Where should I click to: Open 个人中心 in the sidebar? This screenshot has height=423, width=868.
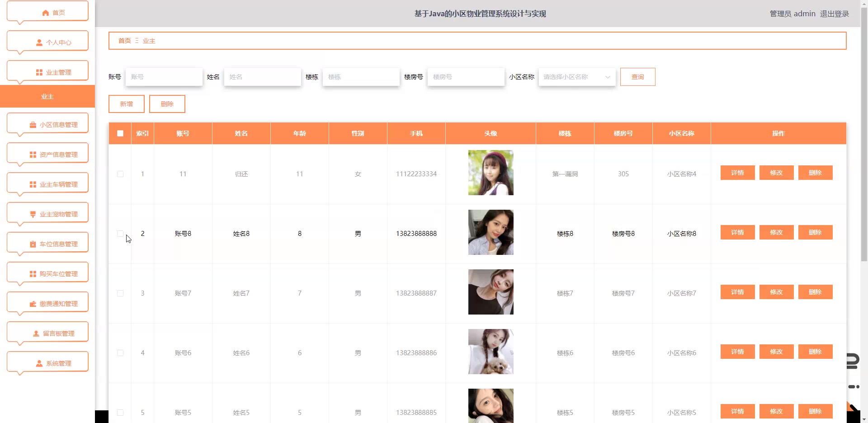[47, 42]
